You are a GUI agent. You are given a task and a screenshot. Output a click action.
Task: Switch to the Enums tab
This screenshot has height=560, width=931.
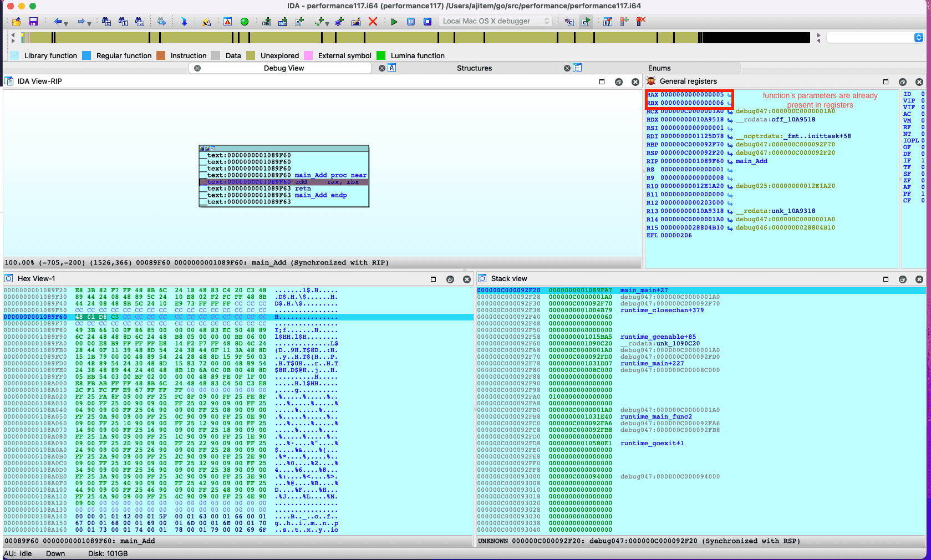click(x=659, y=68)
